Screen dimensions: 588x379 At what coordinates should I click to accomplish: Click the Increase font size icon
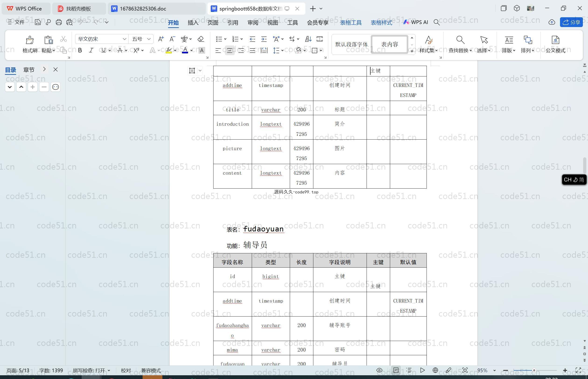(x=161, y=39)
